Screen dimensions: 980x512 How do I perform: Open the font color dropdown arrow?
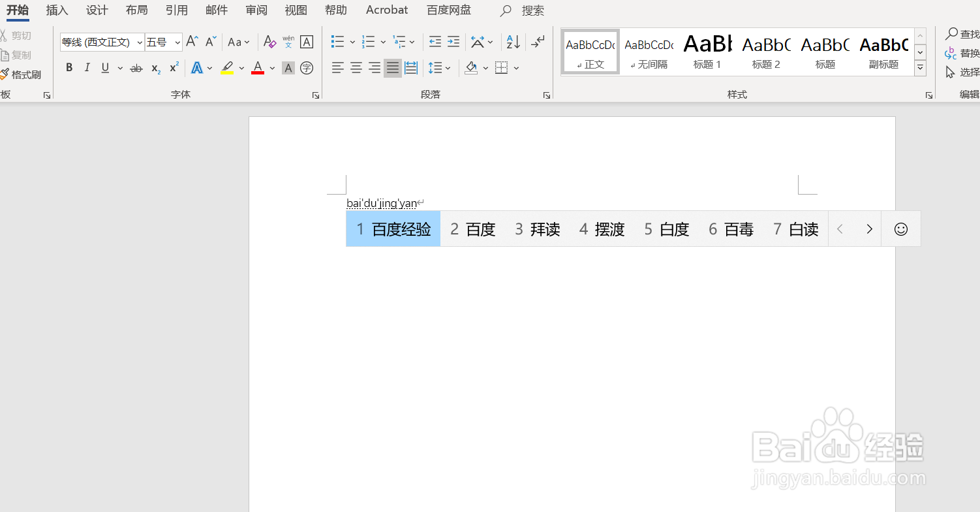click(272, 68)
